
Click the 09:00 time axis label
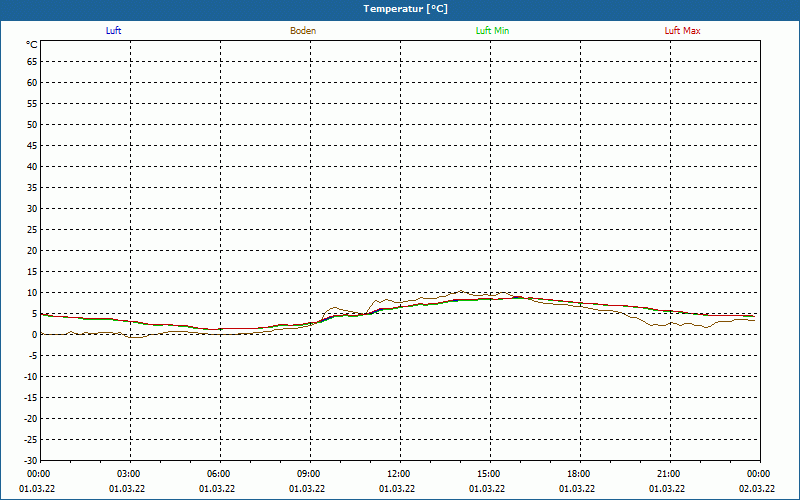pyautogui.click(x=309, y=474)
